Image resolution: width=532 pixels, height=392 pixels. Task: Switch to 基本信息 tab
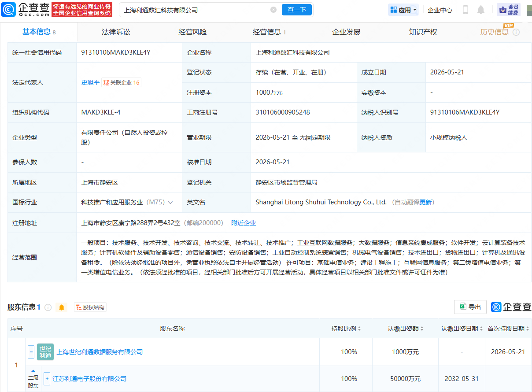39,32
